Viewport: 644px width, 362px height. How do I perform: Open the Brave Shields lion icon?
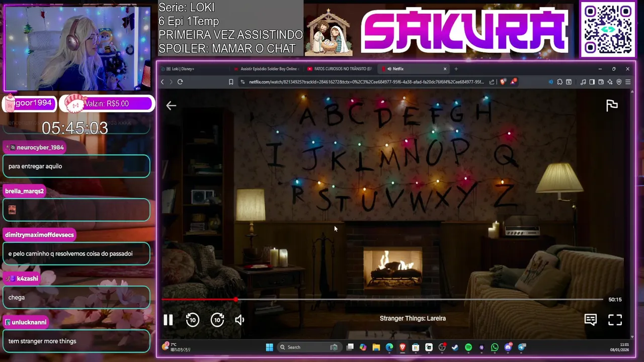tap(503, 82)
